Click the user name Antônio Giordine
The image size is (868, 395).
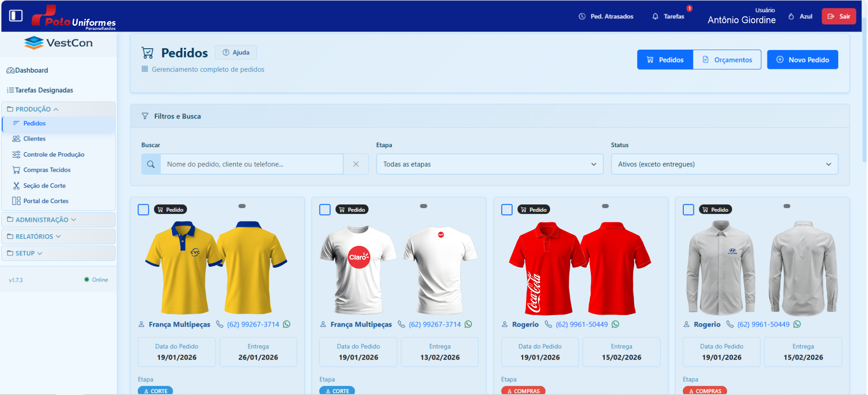(742, 20)
